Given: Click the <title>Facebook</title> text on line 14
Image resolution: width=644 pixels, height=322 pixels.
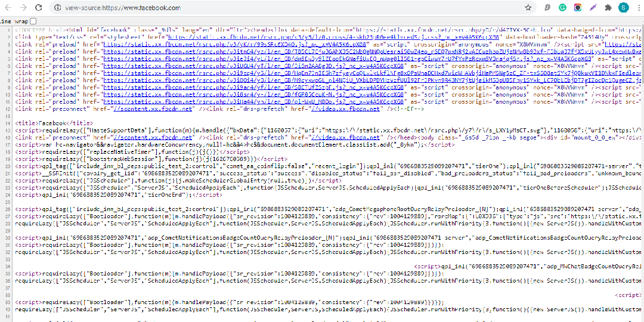Looking at the screenshot, I should point(54,123).
